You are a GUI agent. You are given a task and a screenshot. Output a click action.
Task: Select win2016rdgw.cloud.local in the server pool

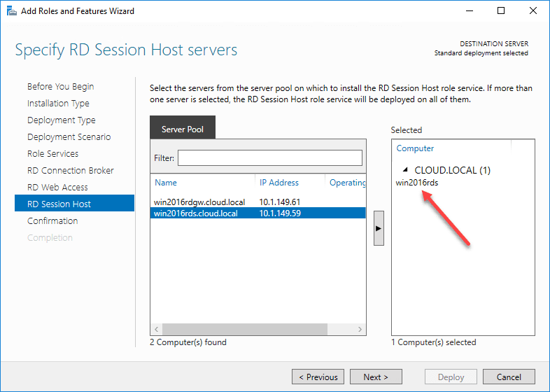click(199, 202)
